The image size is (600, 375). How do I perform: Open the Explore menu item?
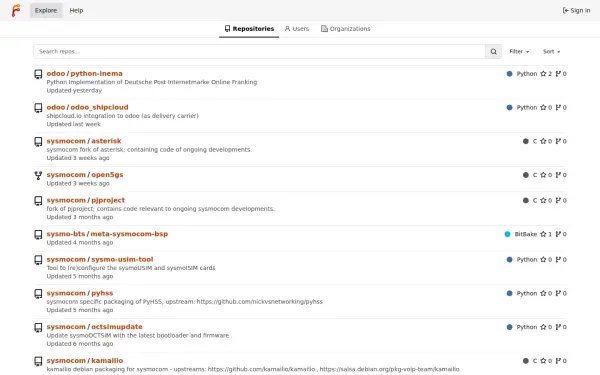[46, 10]
